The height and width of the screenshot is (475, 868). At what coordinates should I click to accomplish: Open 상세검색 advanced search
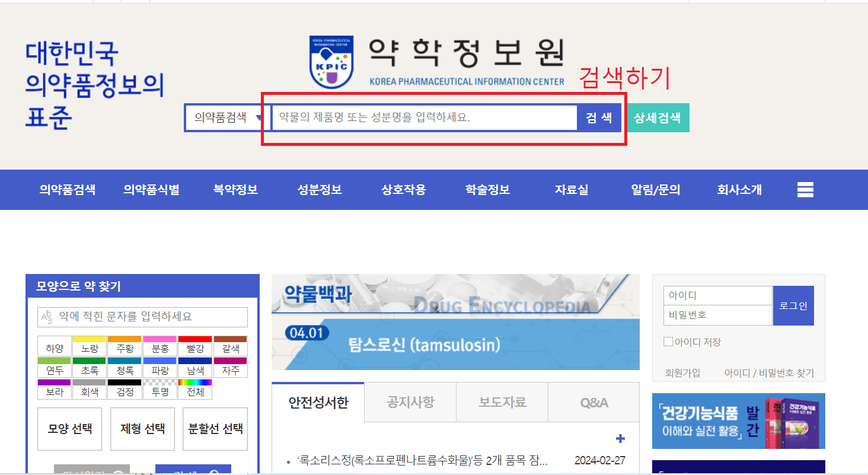pos(658,117)
